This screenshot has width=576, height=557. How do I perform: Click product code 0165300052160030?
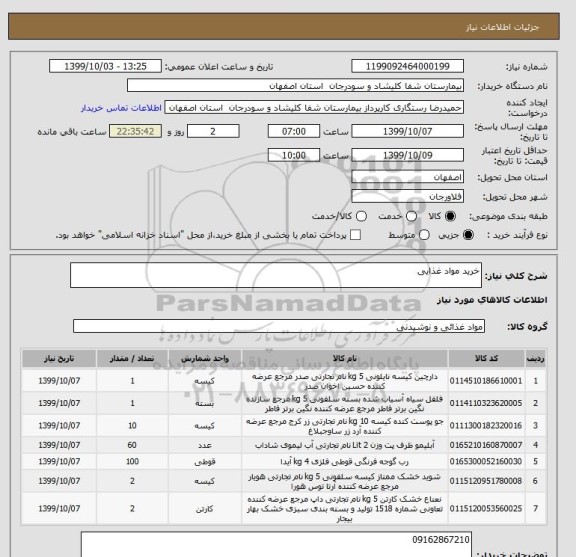pos(486,461)
